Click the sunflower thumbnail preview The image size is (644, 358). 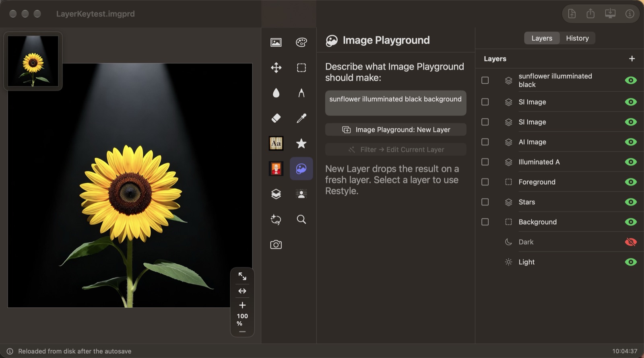[33, 61]
